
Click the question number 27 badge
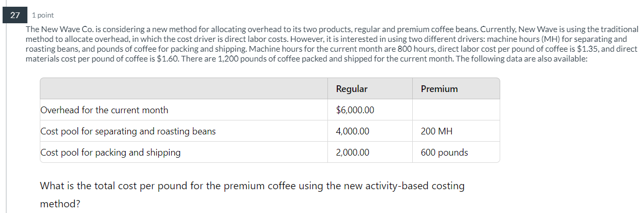point(15,16)
